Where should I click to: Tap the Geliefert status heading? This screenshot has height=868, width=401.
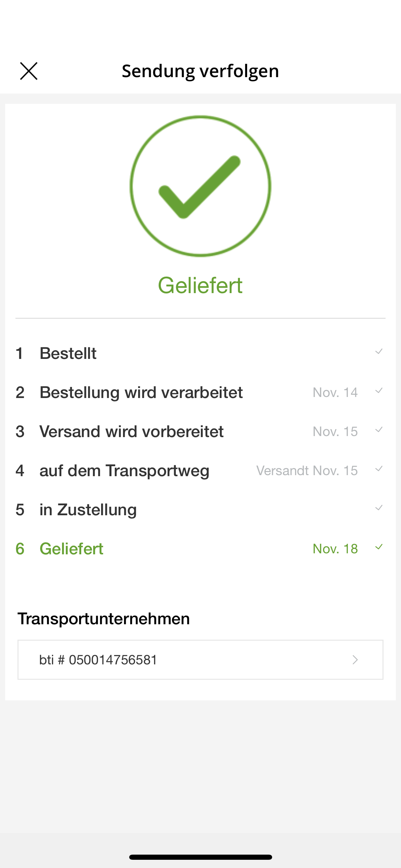pyautogui.click(x=200, y=285)
